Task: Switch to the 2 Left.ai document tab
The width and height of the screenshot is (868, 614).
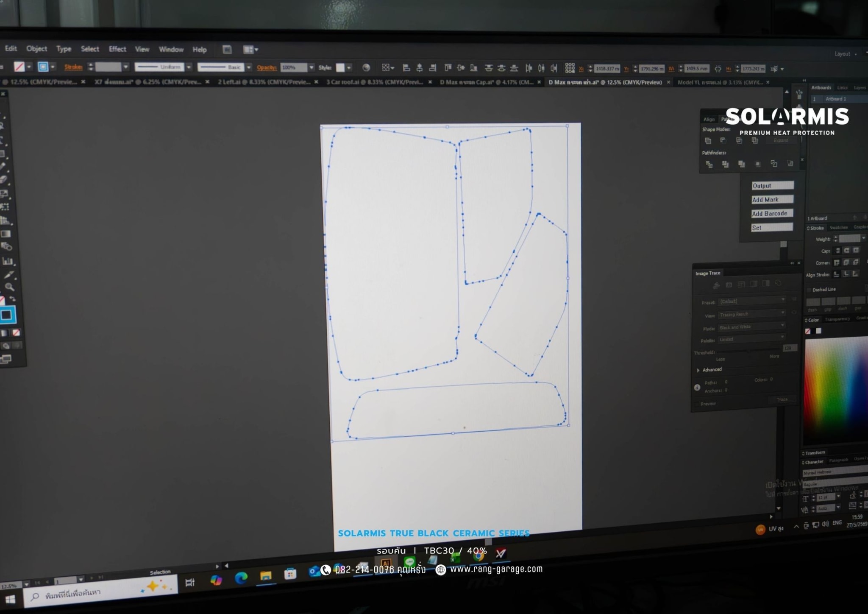Action: (x=264, y=82)
